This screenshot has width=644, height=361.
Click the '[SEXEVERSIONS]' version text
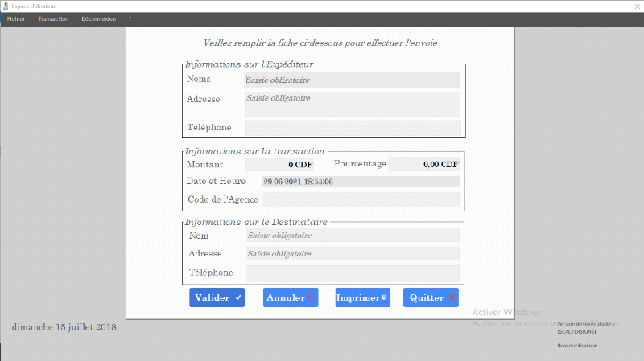(x=576, y=331)
